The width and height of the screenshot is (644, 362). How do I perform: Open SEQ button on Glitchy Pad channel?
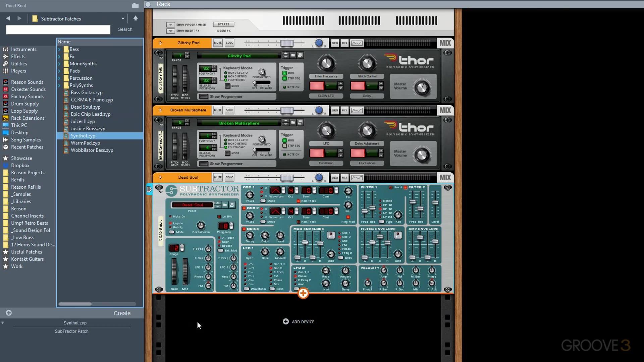pyautogui.click(x=335, y=43)
